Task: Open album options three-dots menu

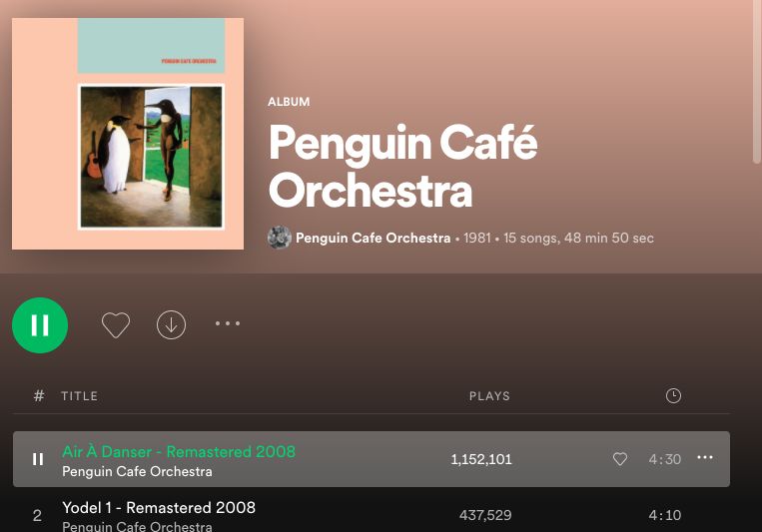Action: [x=228, y=323]
